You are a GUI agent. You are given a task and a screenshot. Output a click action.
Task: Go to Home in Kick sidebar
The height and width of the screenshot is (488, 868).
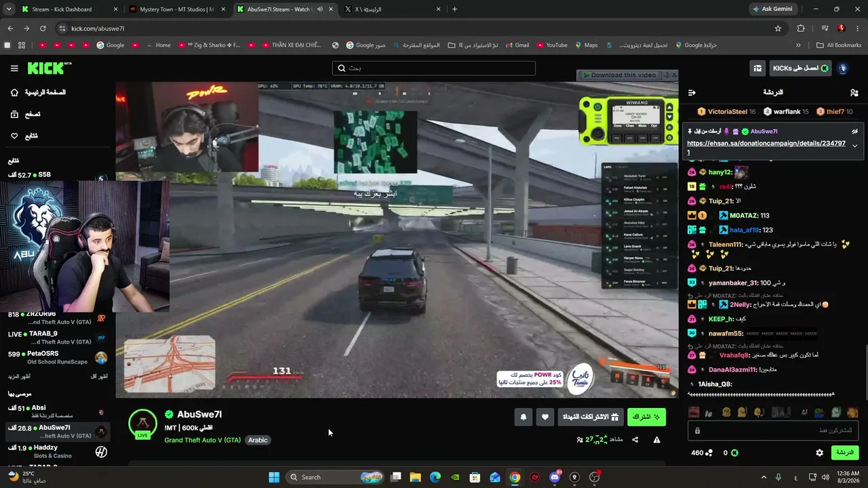39,92
